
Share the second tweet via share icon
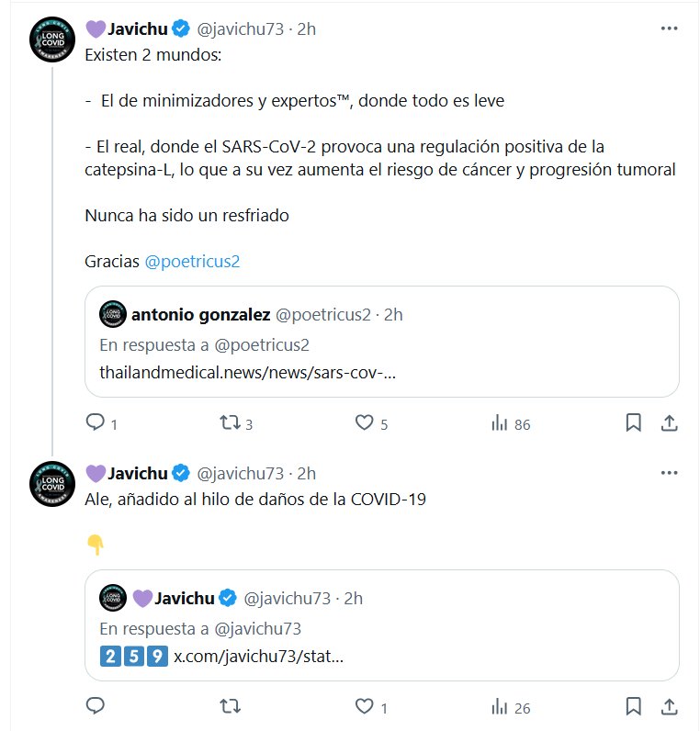[x=670, y=706]
